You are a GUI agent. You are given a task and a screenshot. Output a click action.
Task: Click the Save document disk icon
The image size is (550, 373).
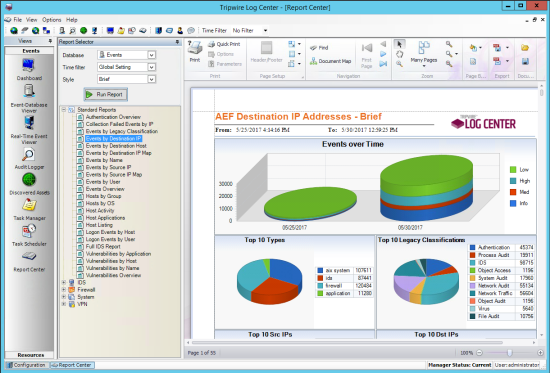[x=525, y=62]
